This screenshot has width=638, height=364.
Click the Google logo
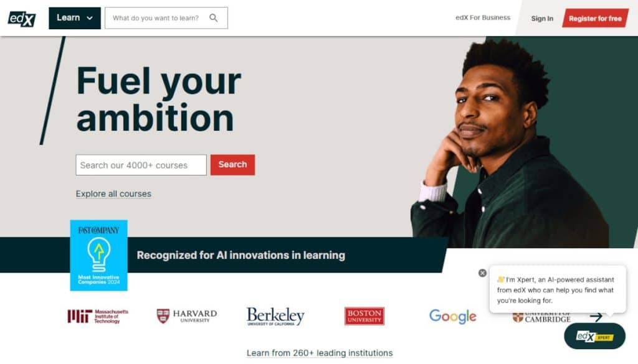pos(452,317)
